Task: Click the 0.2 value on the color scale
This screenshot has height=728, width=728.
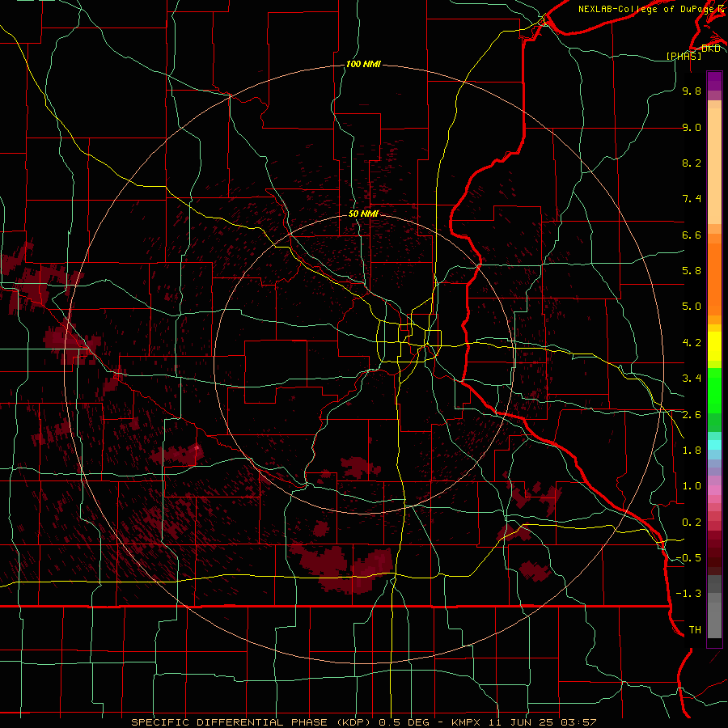Action: click(692, 523)
